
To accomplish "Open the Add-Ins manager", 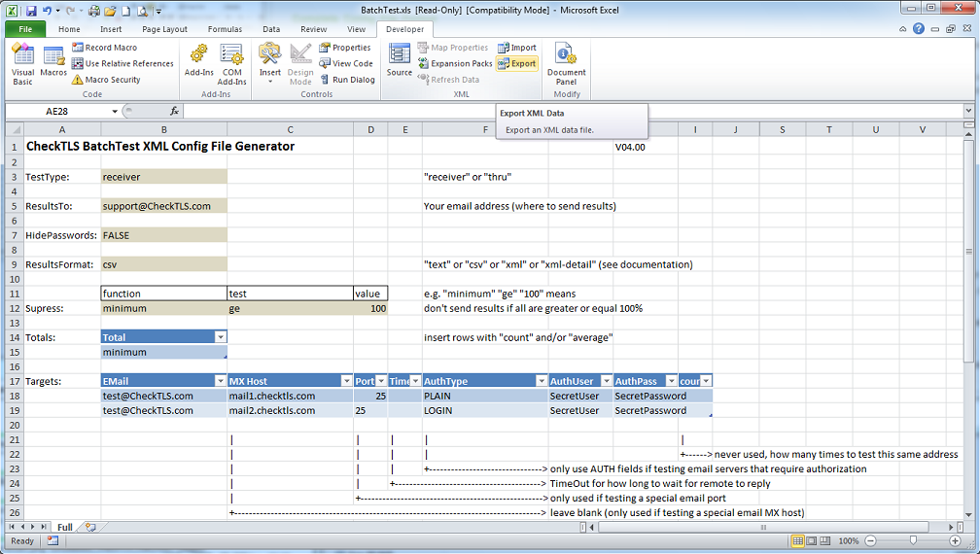I will pos(198,61).
